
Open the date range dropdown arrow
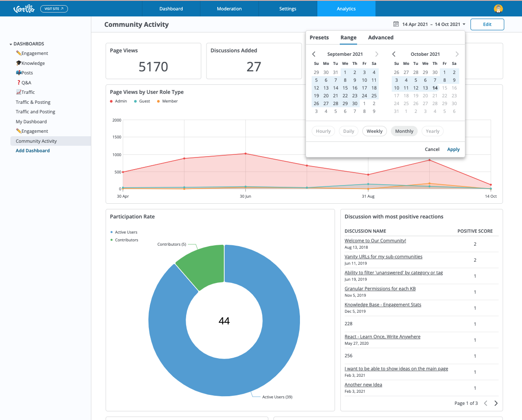(464, 25)
